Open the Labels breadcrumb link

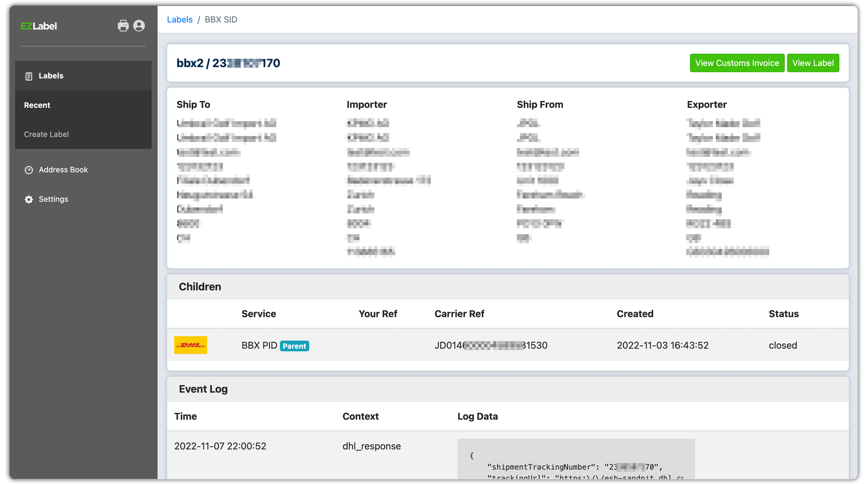pyautogui.click(x=180, y=19)
